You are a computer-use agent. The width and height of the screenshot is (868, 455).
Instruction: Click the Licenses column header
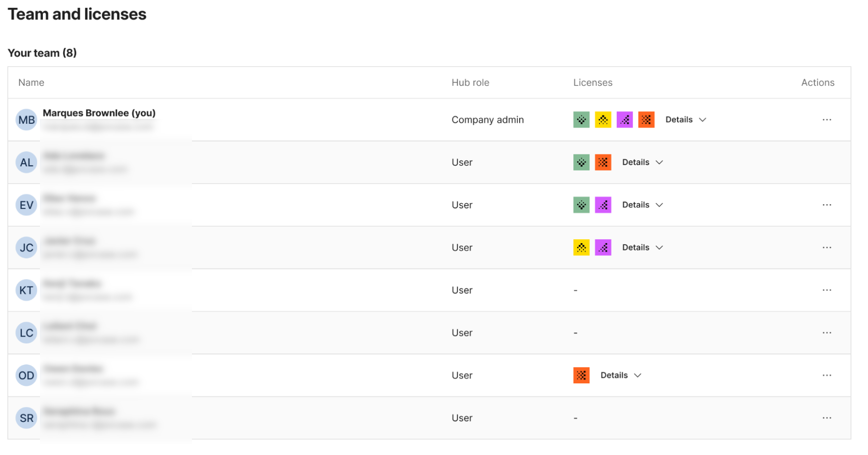point(593,82)
